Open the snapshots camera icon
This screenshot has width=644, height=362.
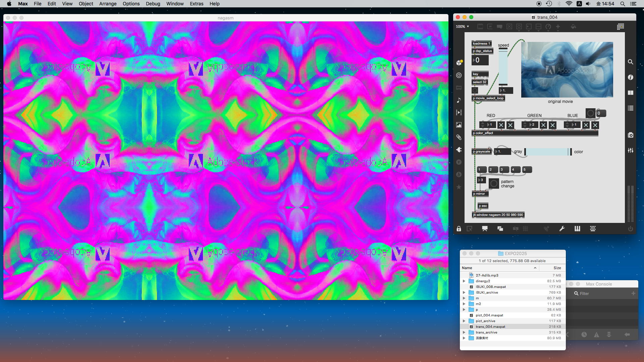[631, 135]
